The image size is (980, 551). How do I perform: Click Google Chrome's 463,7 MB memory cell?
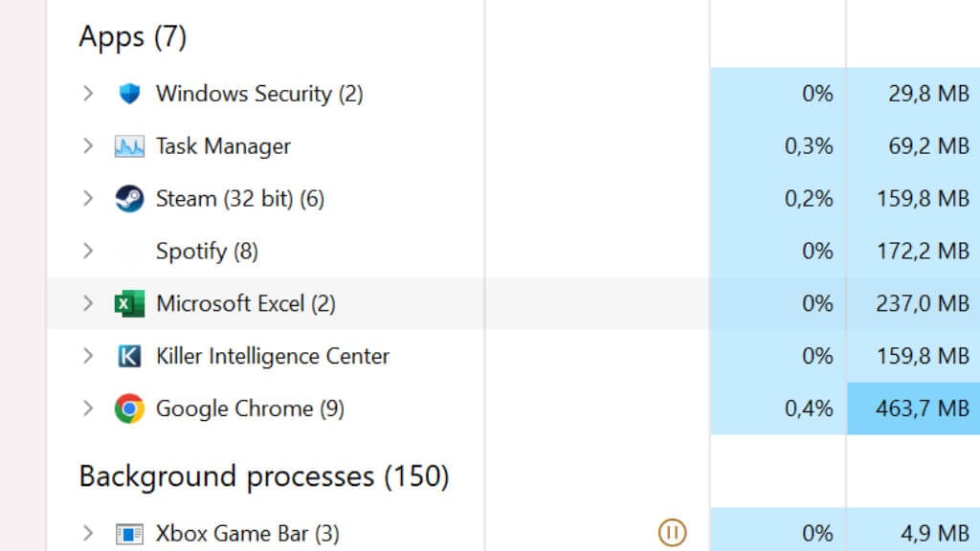[x=913, y=409]
